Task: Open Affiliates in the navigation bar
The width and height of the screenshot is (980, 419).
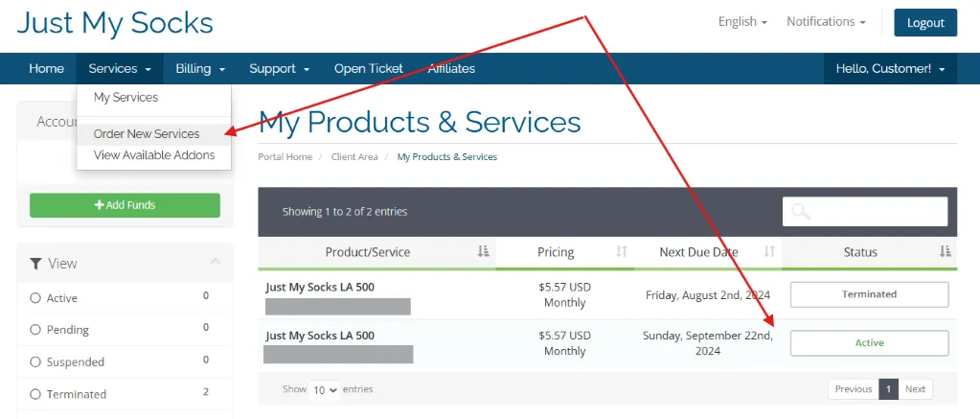Action: click(451, 69)
